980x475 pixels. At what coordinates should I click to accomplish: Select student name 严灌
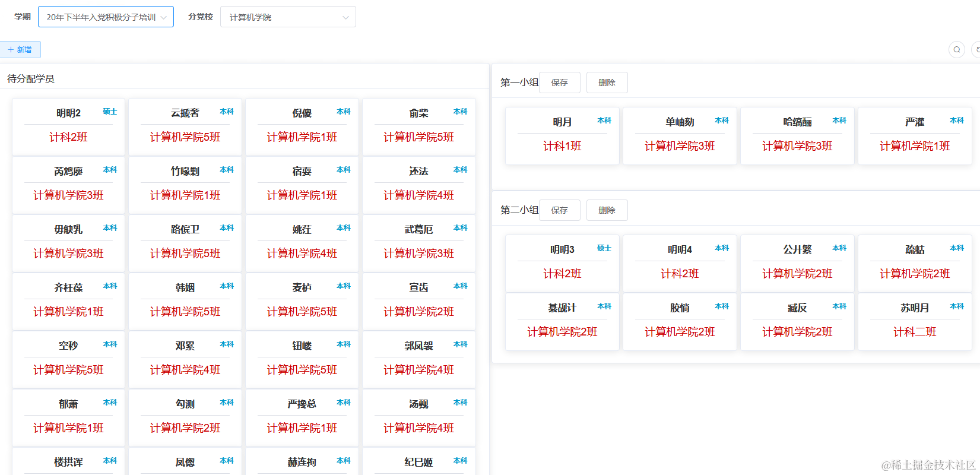pos(915,122)
